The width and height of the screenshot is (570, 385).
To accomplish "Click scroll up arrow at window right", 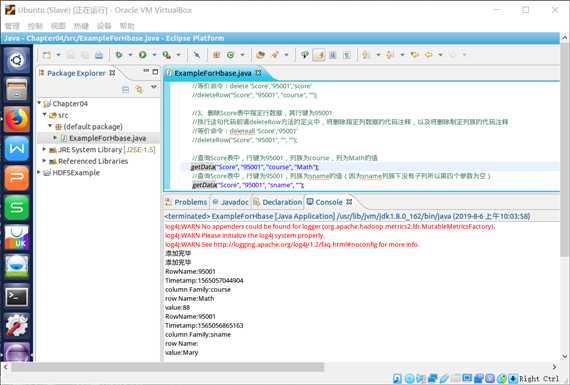I will click(x=564, y=37).
